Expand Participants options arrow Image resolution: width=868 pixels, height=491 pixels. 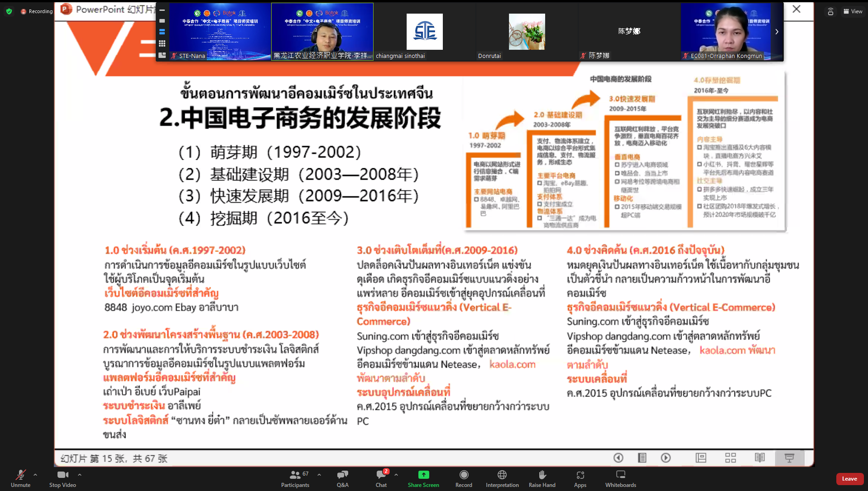pyautogui.click(x=319, y=475)
